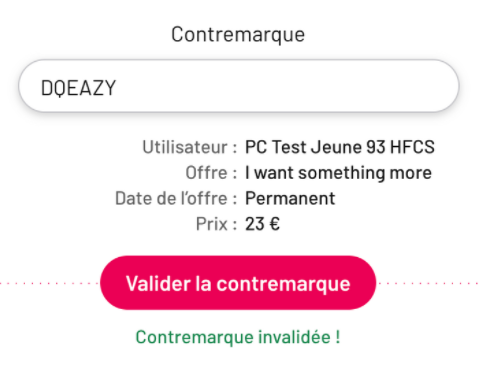
Task: Click the Utilisateur : label
Action: [x=190, y=147]
